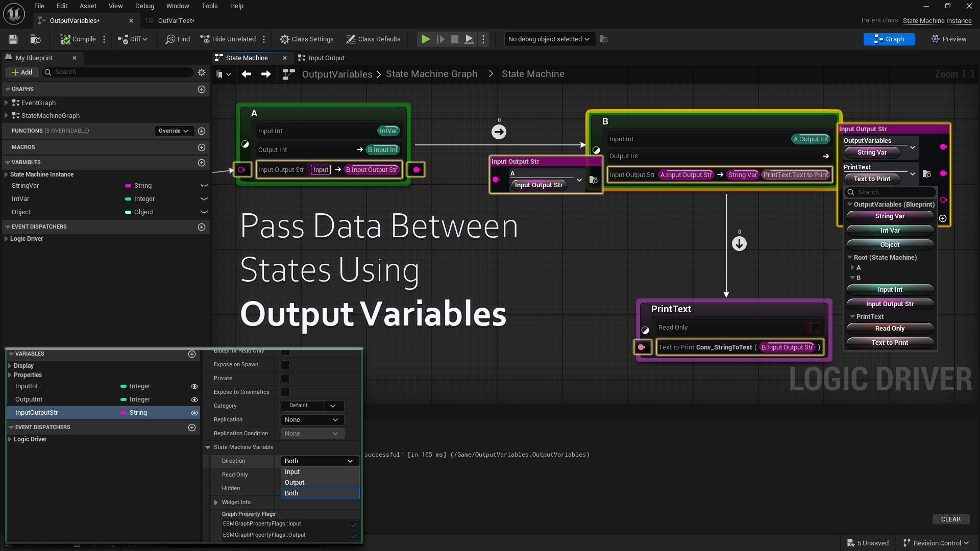Navigate back in graph history

coord(246,74)
